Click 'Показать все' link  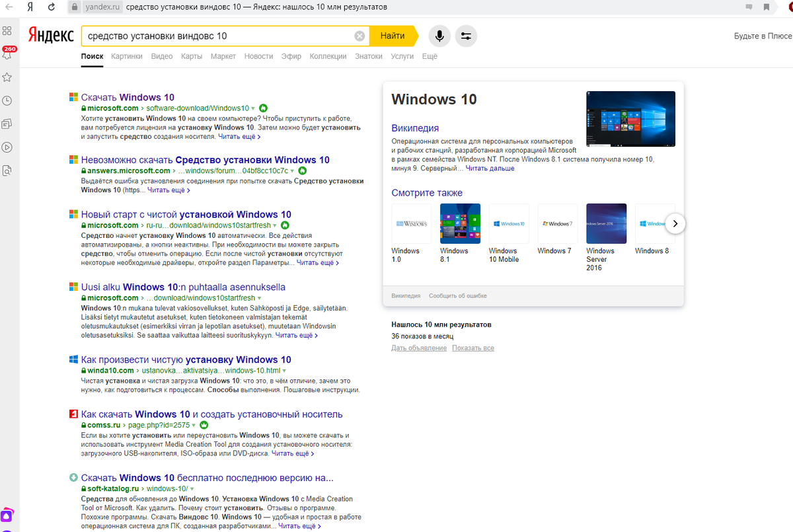[473, 348]
